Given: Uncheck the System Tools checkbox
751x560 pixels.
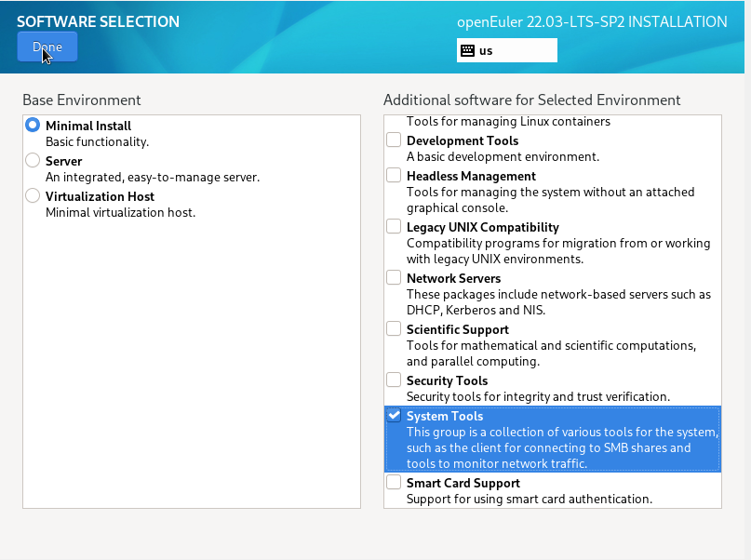Looking at the screenshot, I should [x=394, y=416].
